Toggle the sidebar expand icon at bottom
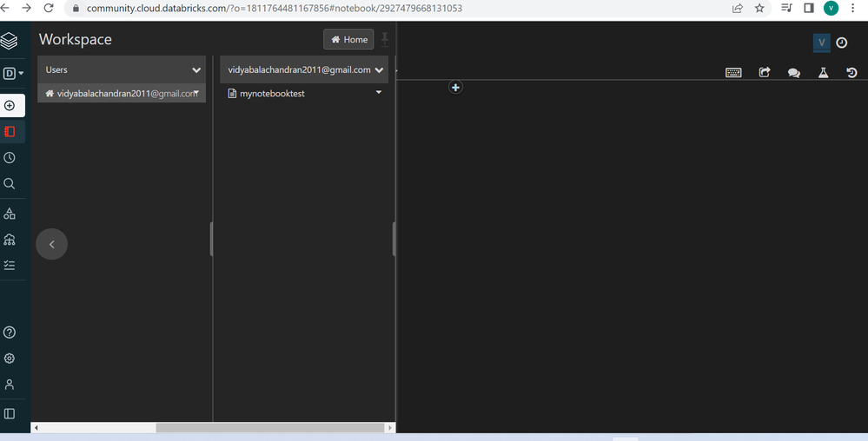Screen dimensions: 868x441 pos(10,414)
